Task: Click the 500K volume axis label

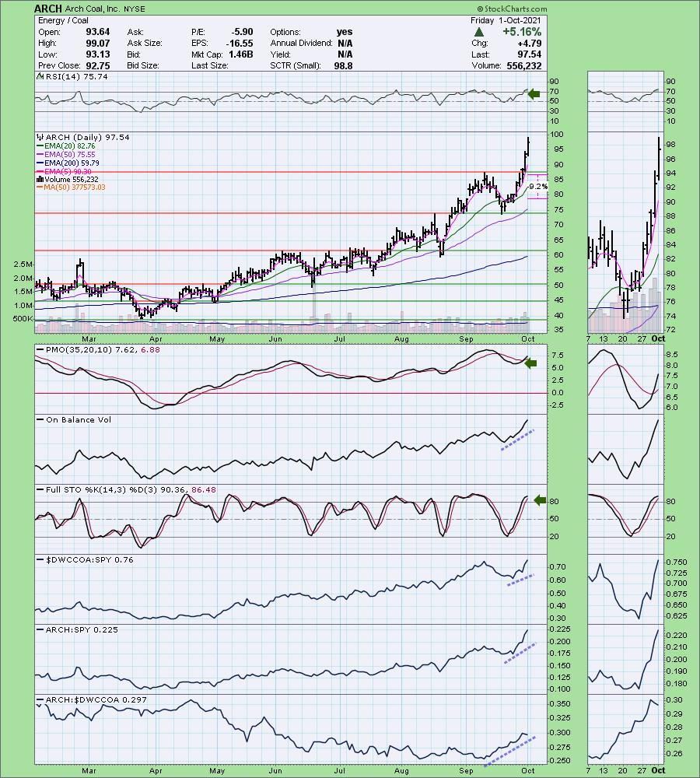Action: [23, 318]
